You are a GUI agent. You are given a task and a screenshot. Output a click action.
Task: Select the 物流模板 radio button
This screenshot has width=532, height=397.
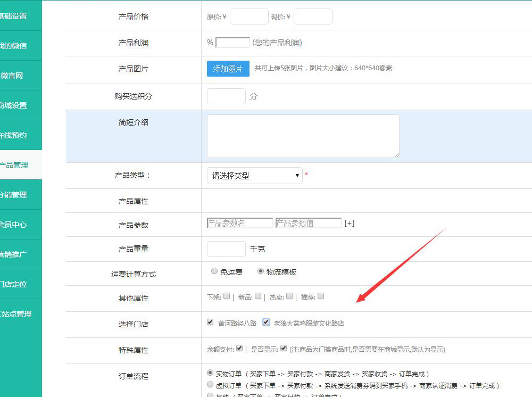point(261,271)
